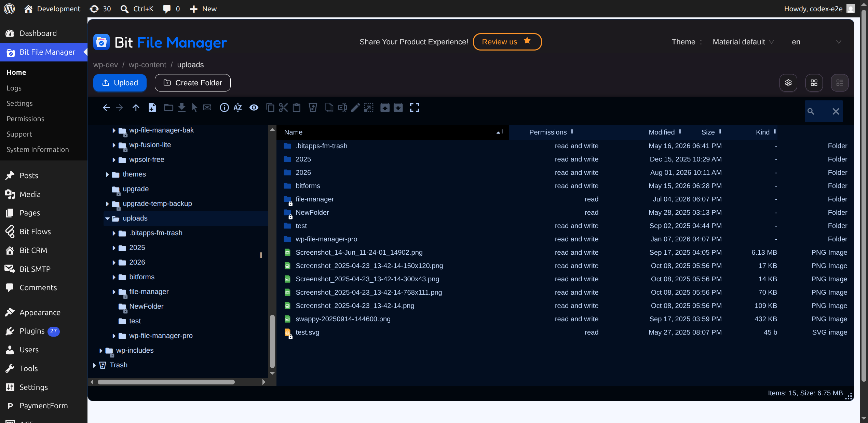The height and width of the screenshot is (423, 868).
Task: Switch to list view layout button
Action: (840, 83)
